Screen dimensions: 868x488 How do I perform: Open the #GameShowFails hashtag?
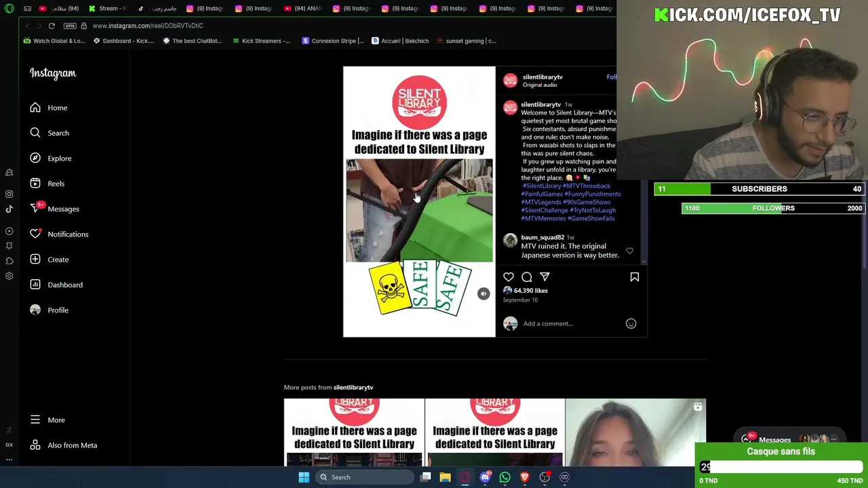591,218
